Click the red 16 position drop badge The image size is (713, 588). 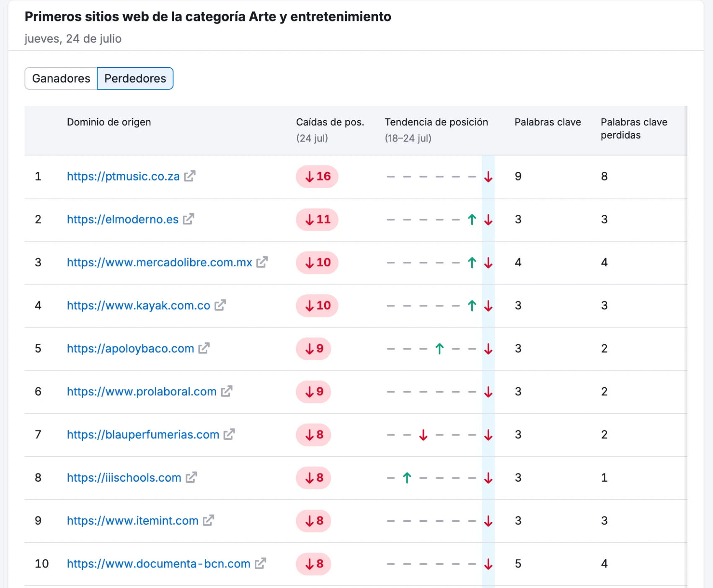[x=317, y=176]
